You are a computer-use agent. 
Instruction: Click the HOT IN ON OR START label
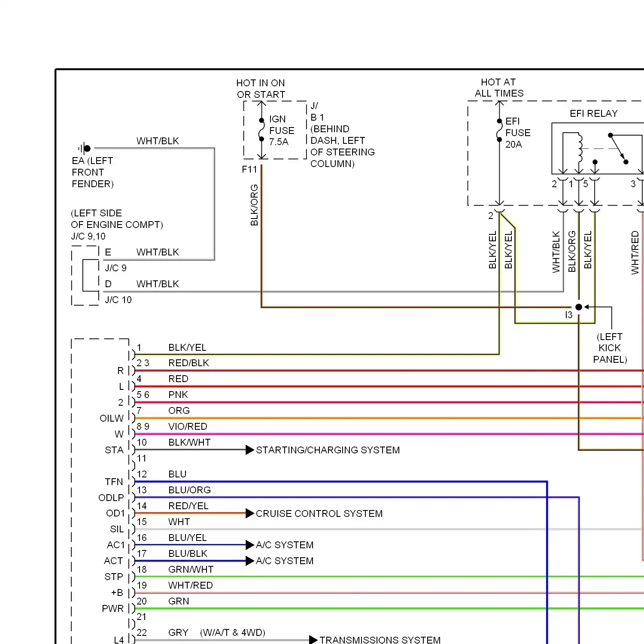pyautogui.click(x=261, y=89)
